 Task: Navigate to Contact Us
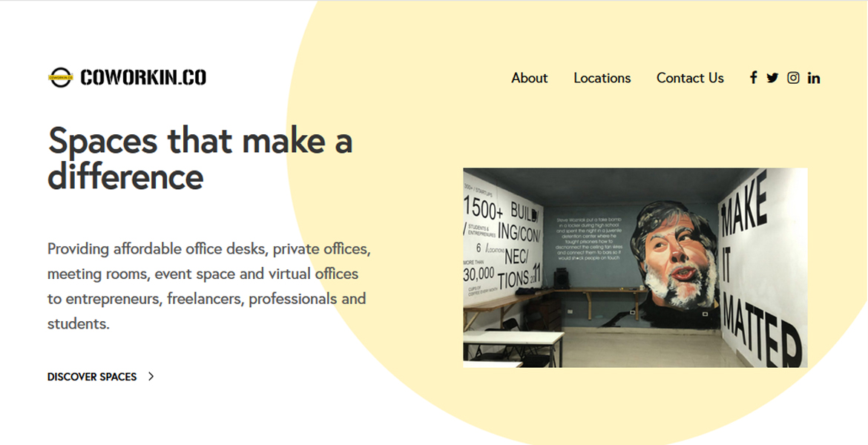pyautogui.click(x=690, y=78)
